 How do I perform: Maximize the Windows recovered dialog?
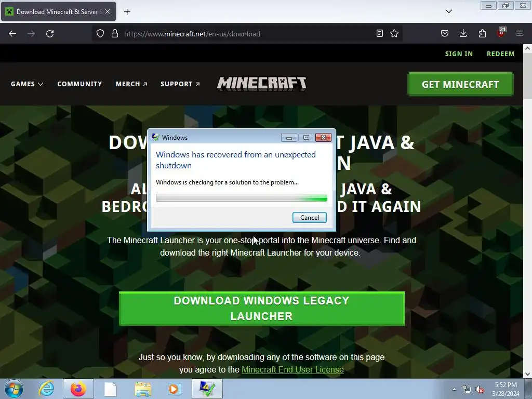[x=306, y=137]
